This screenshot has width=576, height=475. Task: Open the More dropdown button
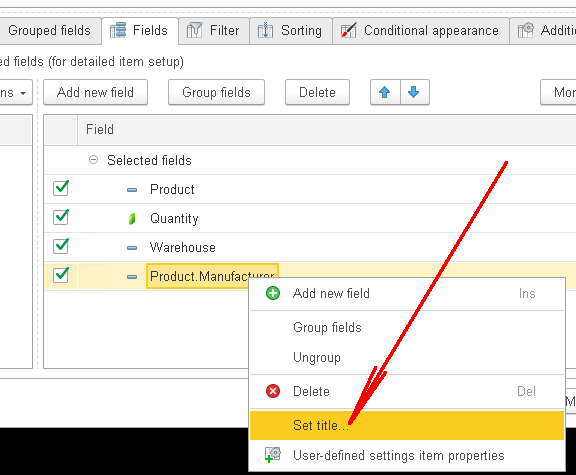click(558, 92)
